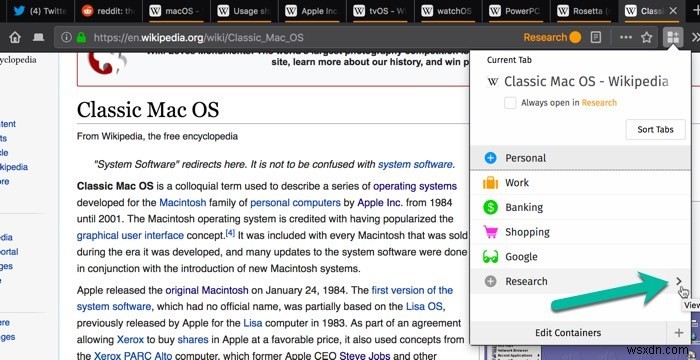Image resolution: width=700 pixels, height=360 pixels.
Task: Switch to the tvOS tab
Action: tap(379, 11)
